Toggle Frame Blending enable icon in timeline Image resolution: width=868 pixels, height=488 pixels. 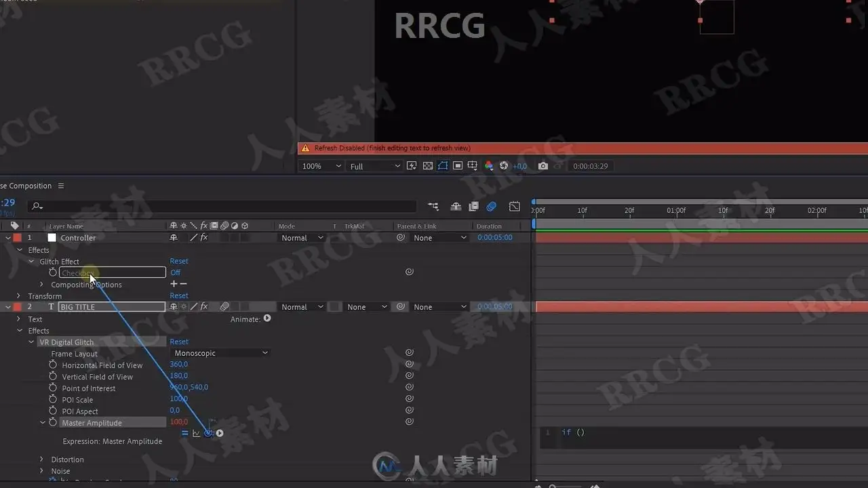tap(473, 207)
